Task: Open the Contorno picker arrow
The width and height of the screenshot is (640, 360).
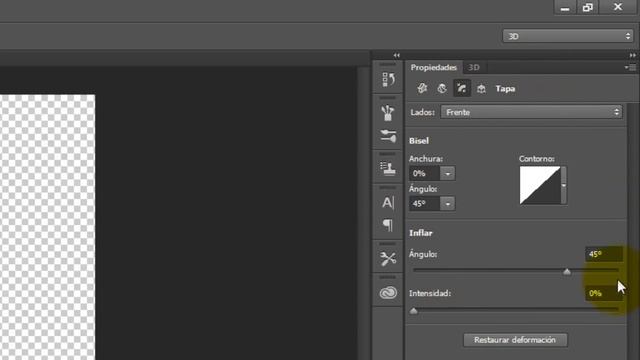Action: (x=564, y=185)
